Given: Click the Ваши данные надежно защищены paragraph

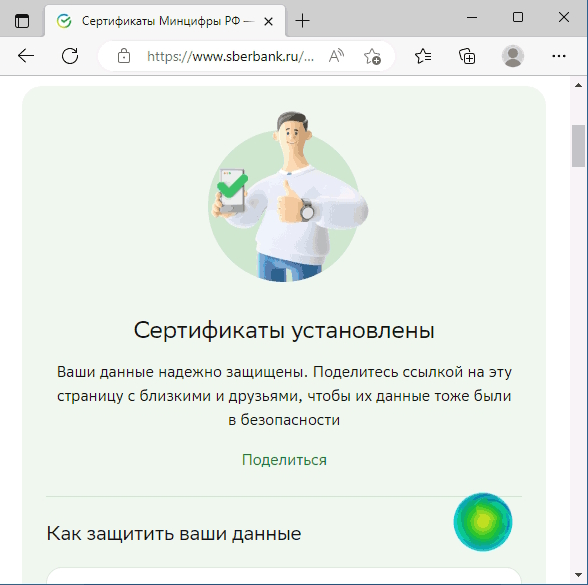Looking at the screenshot, I should pyautogui.click(x=284, y=396).
